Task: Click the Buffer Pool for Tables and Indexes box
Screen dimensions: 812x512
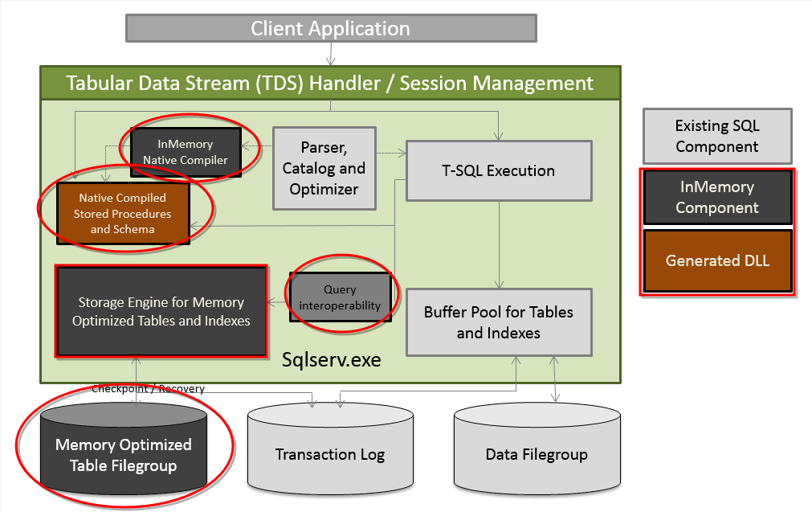Action: coord(499,322)
